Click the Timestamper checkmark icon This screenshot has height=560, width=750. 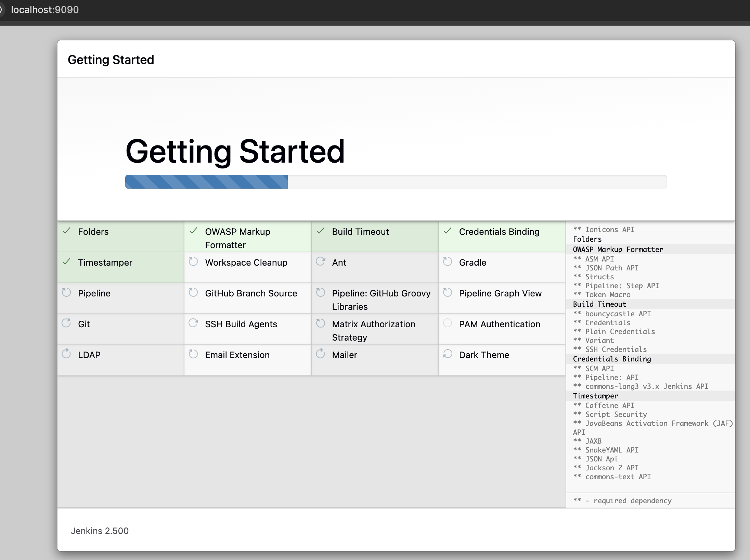(x=67, y=262)
